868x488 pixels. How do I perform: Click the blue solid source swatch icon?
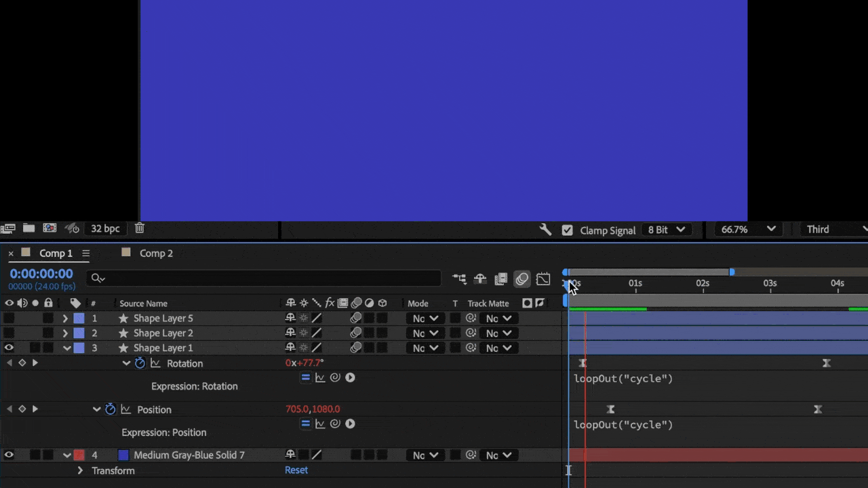coord(123,455)
